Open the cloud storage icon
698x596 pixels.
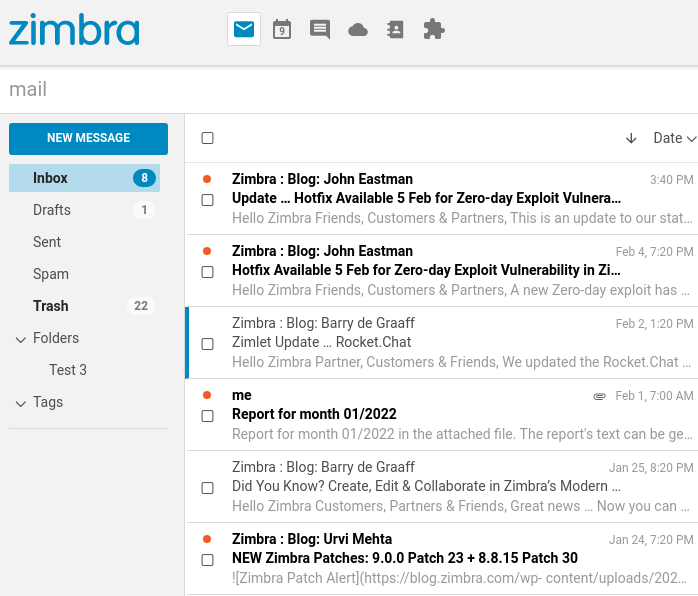click(357, 30)
